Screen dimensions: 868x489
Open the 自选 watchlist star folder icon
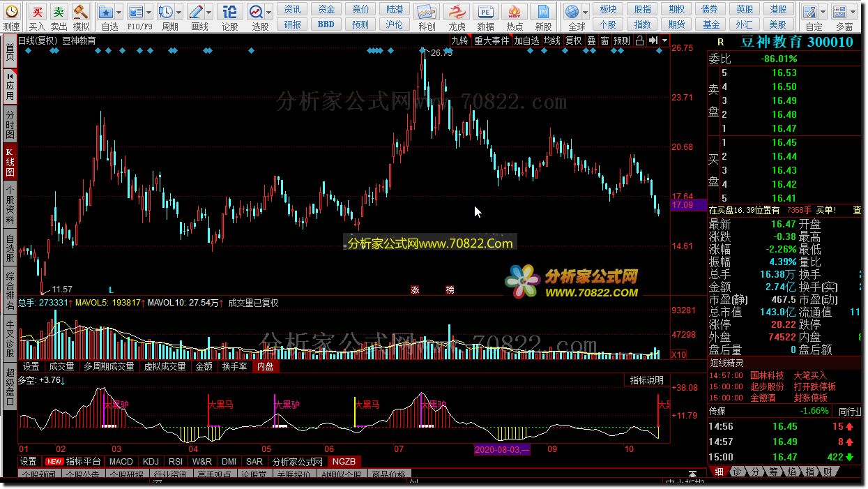click(x=105, y=12)
